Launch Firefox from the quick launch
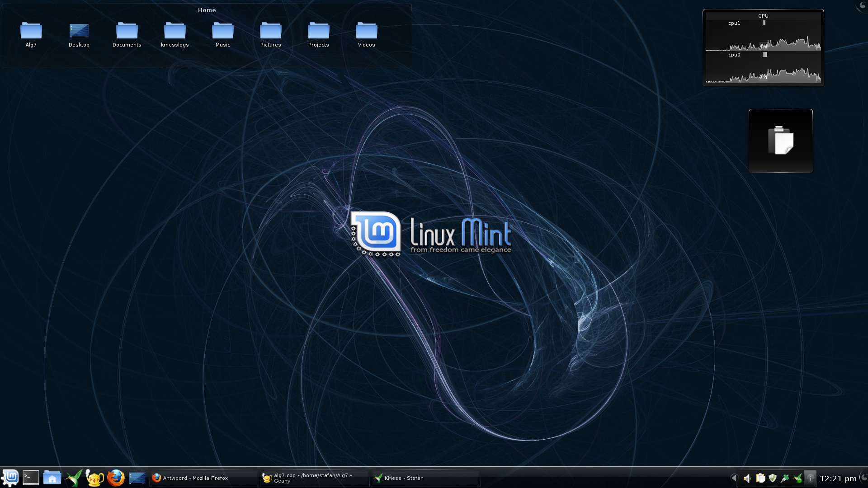 click(116, 478)
